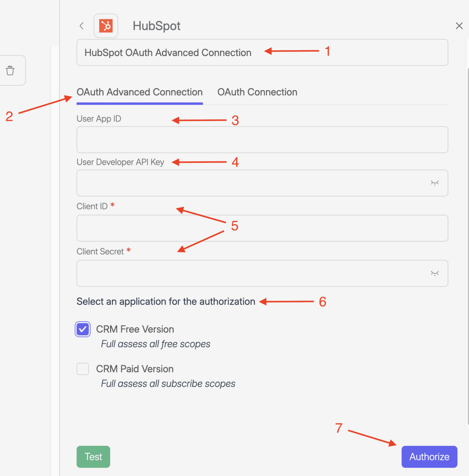
Task: Click into the User App ID field
Action: coord(262,140)
